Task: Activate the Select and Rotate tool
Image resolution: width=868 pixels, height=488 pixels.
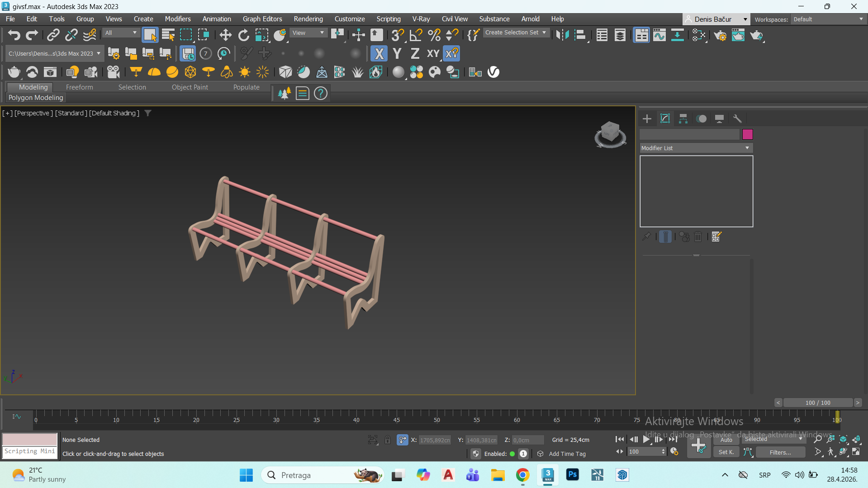Action: click(243, 35)
